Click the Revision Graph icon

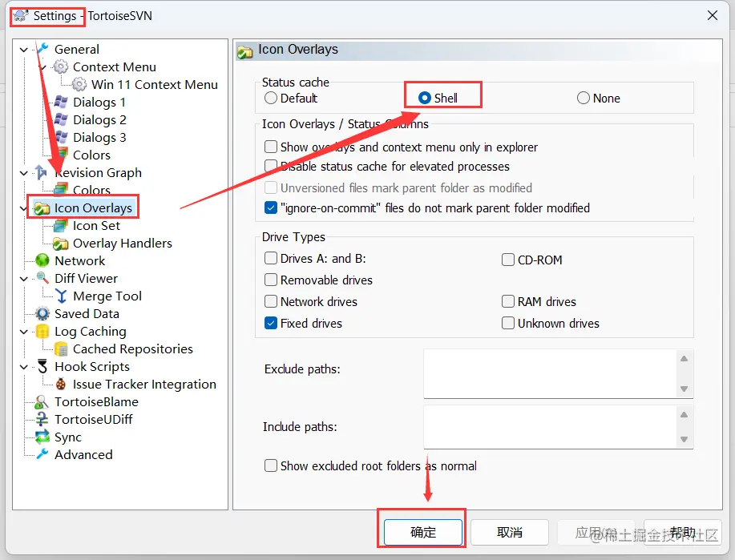[x=42, y=172]
